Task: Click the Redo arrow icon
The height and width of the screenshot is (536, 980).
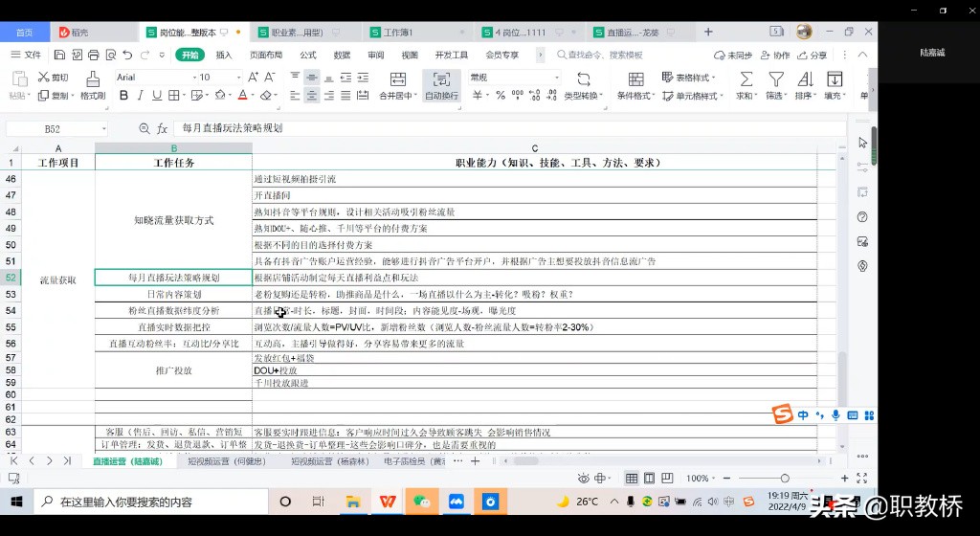Action: pos(145,55)
